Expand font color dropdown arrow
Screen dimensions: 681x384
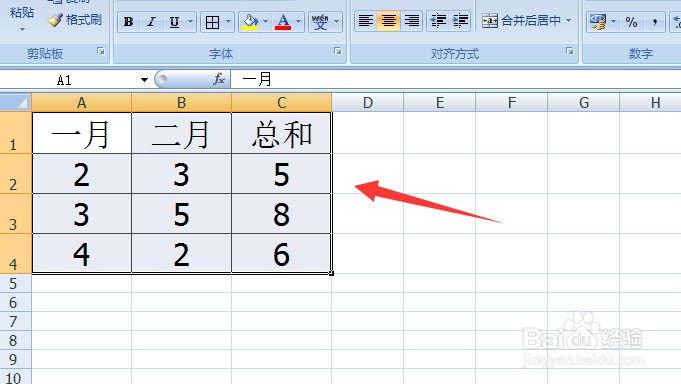[x=298, y=22]
